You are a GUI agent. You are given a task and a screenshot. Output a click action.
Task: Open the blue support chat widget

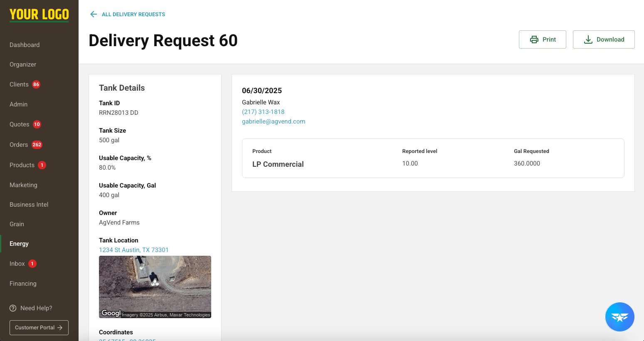click(619, 317)
